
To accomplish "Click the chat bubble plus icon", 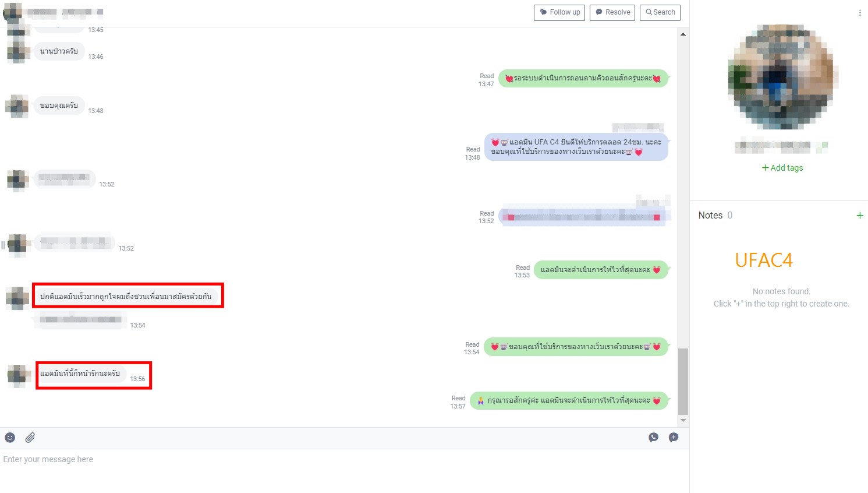I will [x=674, y=438].
